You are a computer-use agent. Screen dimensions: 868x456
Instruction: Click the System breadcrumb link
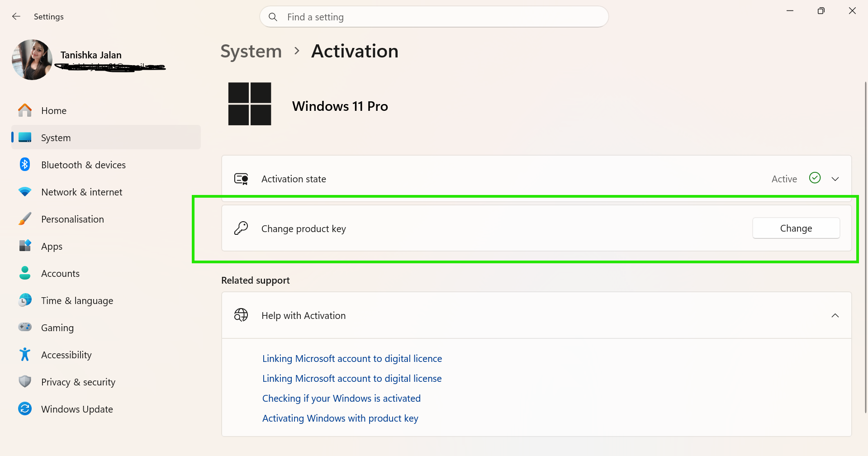(251, 51)
